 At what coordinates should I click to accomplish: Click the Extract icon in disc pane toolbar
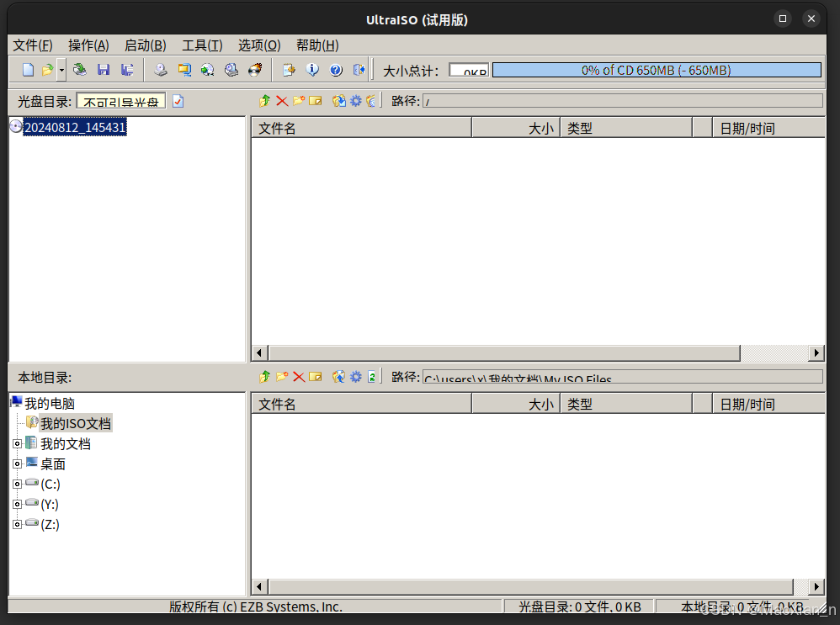338,101
